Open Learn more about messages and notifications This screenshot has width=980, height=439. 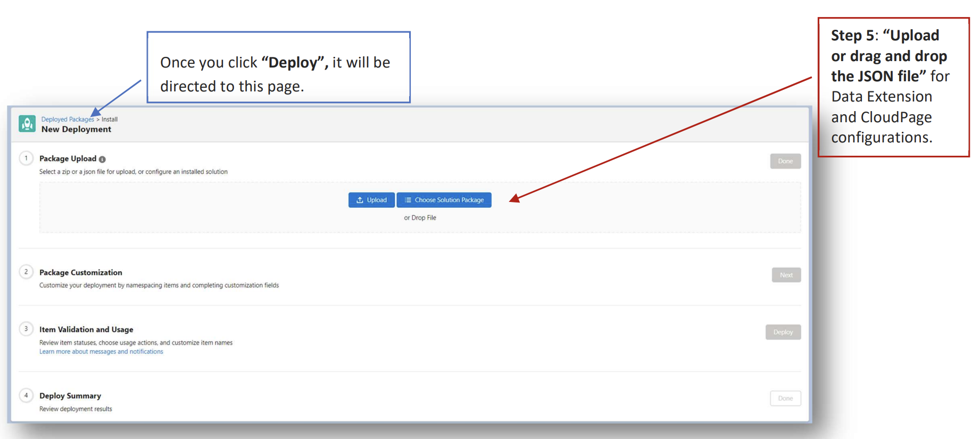[x=101, y=352]
